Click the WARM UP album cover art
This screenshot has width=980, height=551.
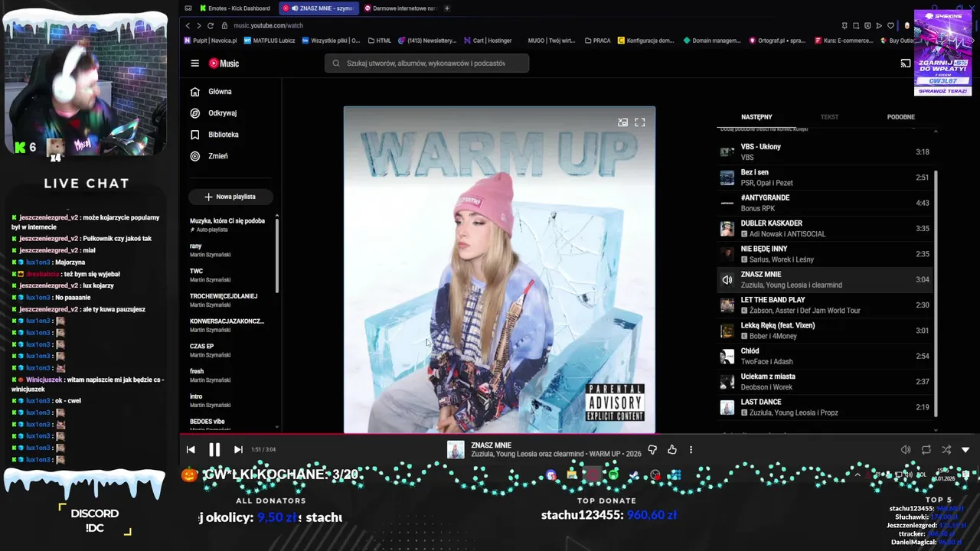coord(499,270)
